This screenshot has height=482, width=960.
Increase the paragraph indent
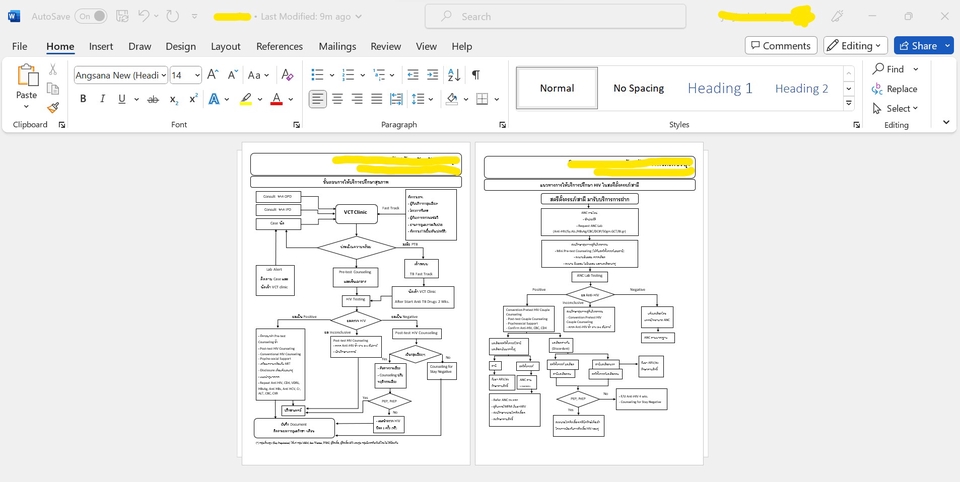[x=432, y=75]
